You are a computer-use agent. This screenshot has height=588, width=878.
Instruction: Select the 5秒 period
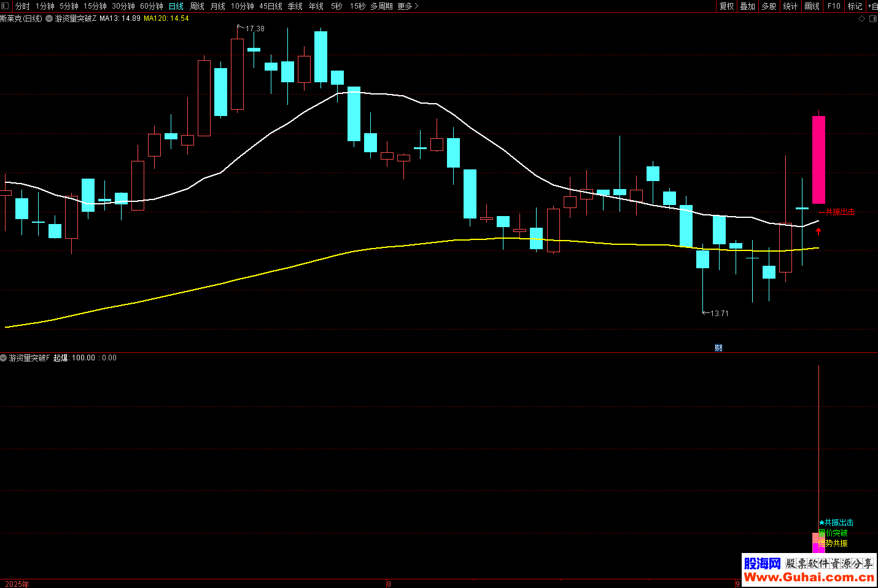click(336, 6)
